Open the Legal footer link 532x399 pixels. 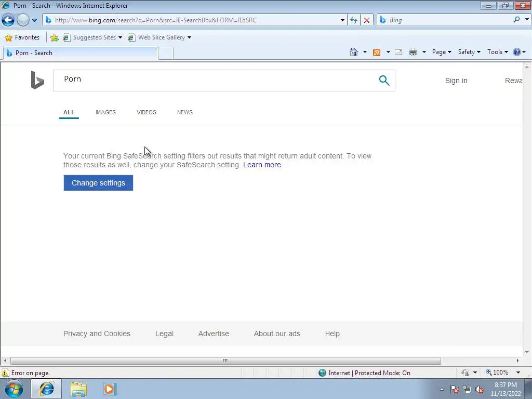164,334
